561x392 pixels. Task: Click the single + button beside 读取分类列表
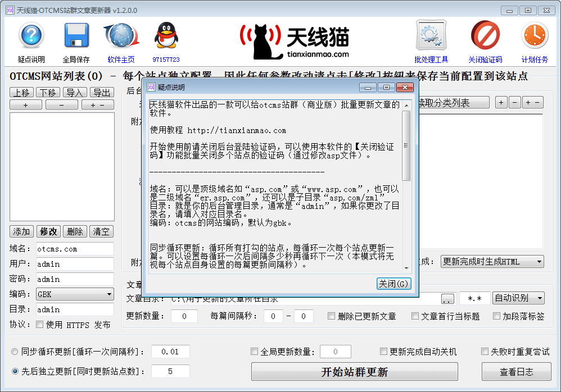point(501,103)
